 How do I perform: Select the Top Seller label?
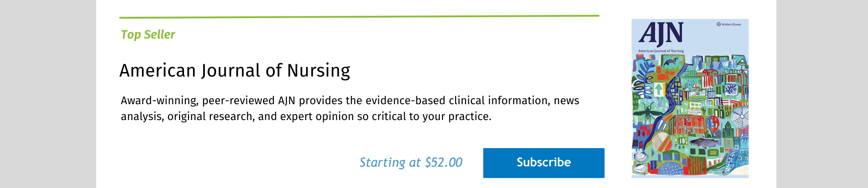point(148,34)
